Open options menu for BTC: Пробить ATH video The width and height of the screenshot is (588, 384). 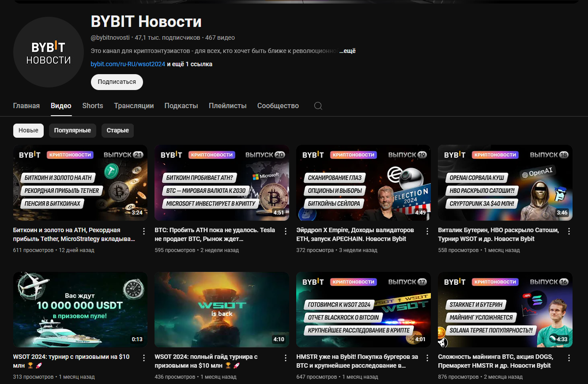285,231
